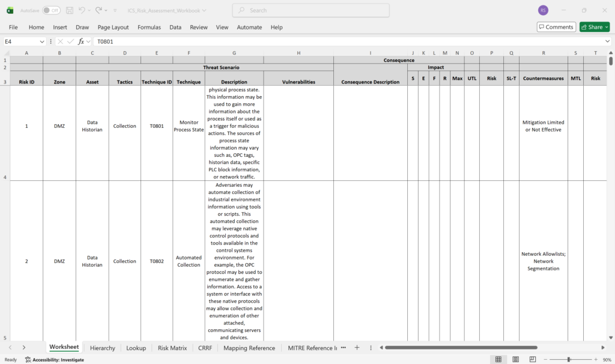Toggle the AutoSave switch
The image size is (615, 364).
click(x=52, y=11)
